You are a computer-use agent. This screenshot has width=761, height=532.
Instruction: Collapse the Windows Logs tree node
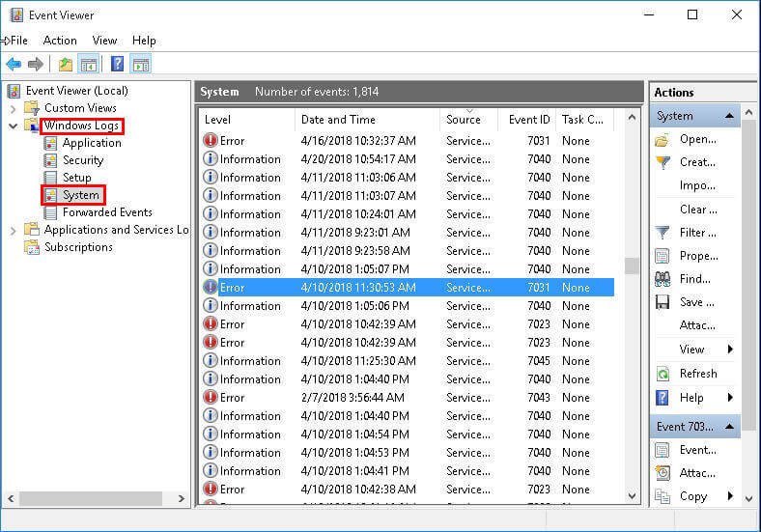pyautogui.click(x=14, y=126)
